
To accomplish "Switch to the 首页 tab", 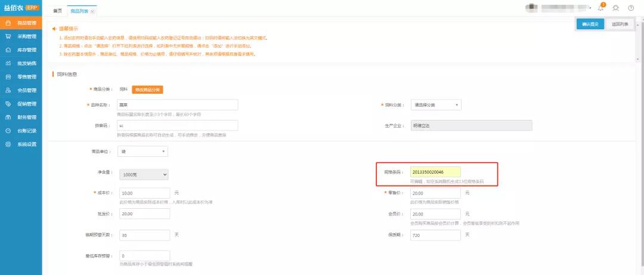I will tap(57, 11).
